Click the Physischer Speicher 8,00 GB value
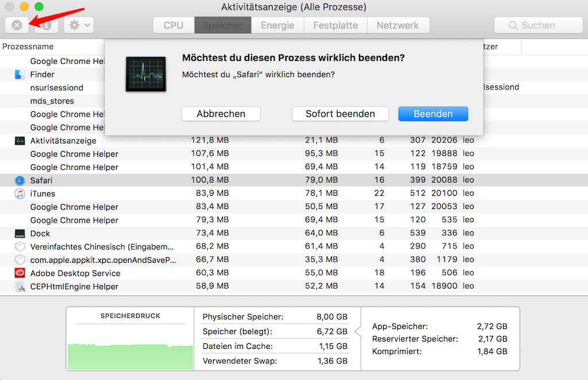This screenshot has height=380, width=588. pos(332,317)
